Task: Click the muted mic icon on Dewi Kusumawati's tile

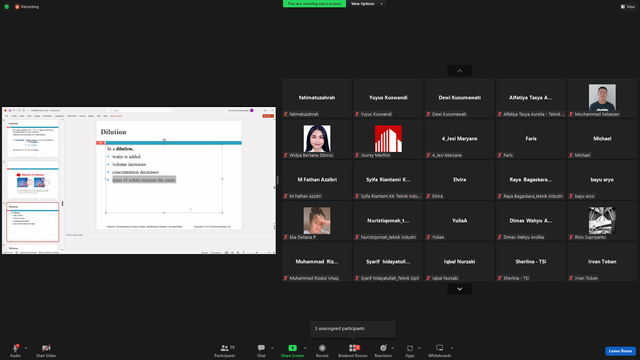Action: tap(428, 114)
